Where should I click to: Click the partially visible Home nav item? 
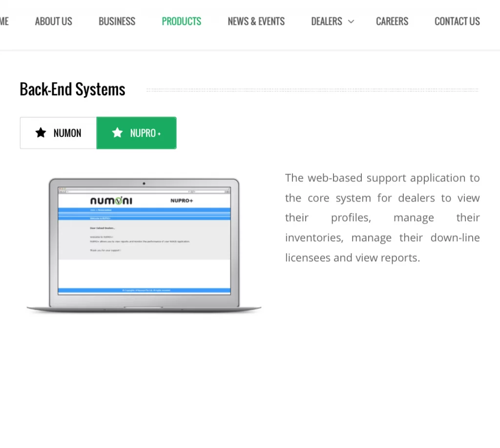click(x=4, y=21)
